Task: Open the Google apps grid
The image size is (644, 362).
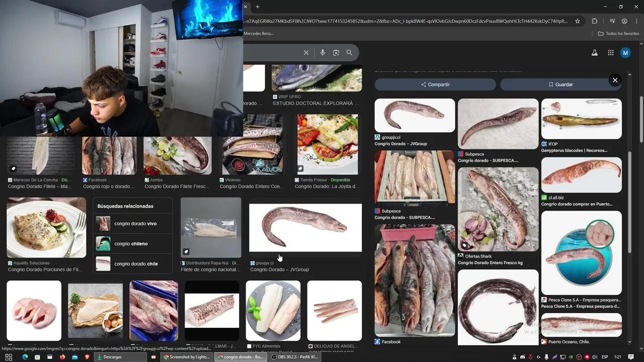Action: (610, 53)
